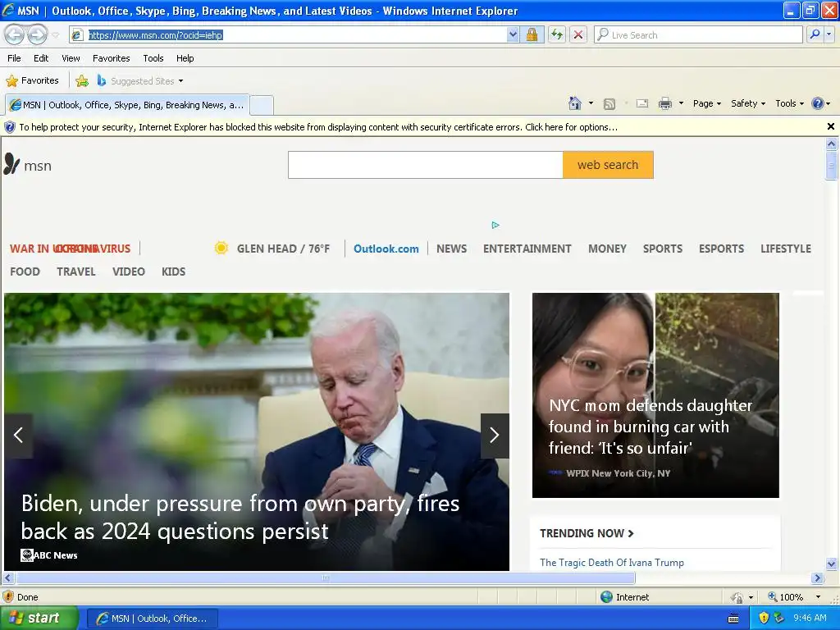Open the VIDEO section
The width and height of the screenshot is (840, 630).
pos(129,272)
